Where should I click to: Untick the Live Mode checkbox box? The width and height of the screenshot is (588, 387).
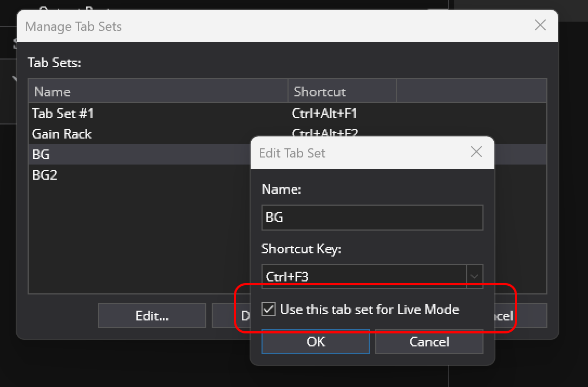(268, 310)
